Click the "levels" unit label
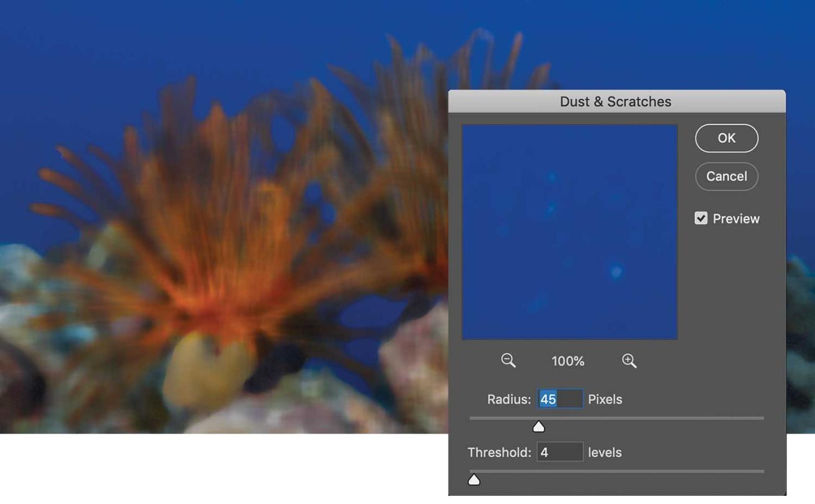Viewport: 815px width, 504px height. pyautogui.click(x=605, y=452)
